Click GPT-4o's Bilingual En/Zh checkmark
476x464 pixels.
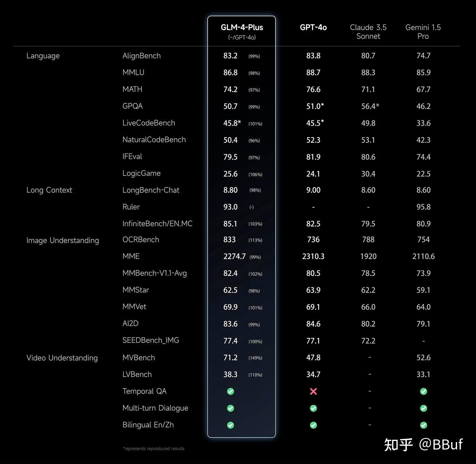(313, 425)
